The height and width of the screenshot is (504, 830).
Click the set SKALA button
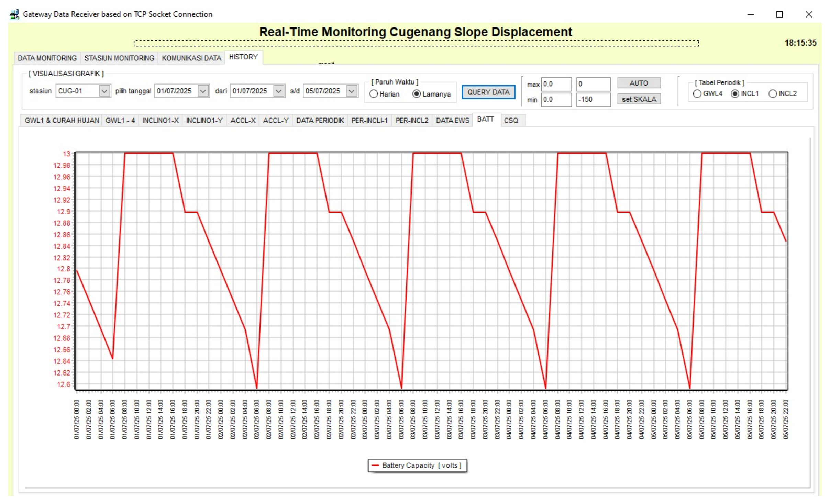639,99
